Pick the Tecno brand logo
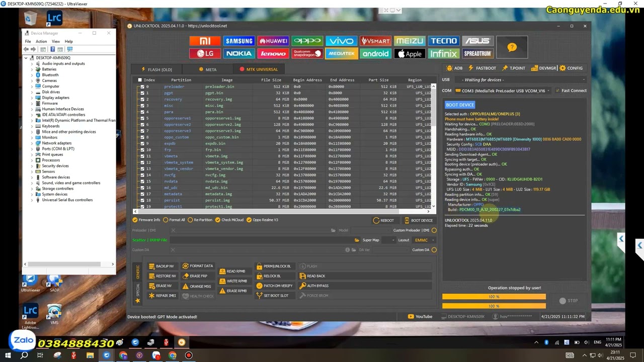Screen dimensions: 644x362 (443, 41)
